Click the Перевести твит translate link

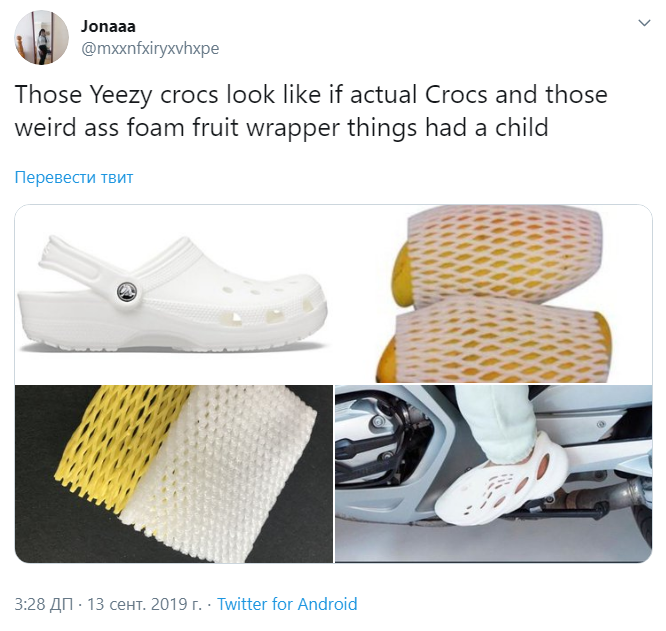74,177
